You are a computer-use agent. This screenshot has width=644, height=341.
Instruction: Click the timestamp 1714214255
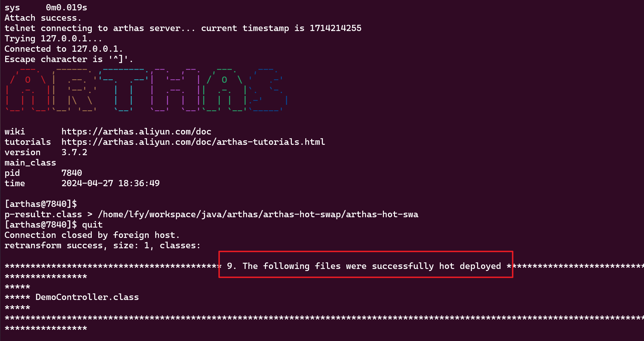coord(335,28)
